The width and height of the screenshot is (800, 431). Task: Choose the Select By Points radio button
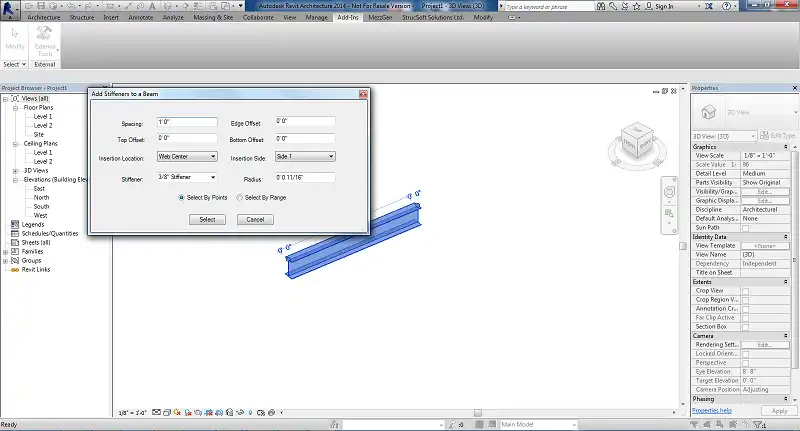click(x=181, y=198)
